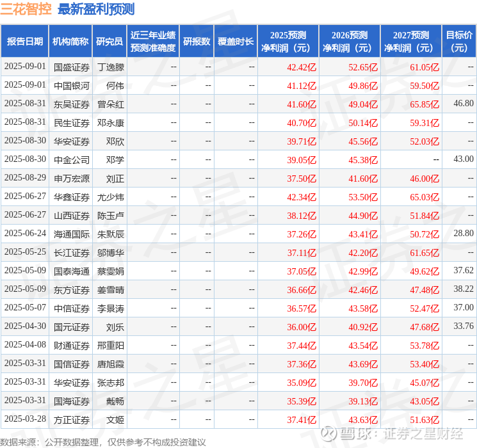Select the 机构简称 column header

pos(70,42)
